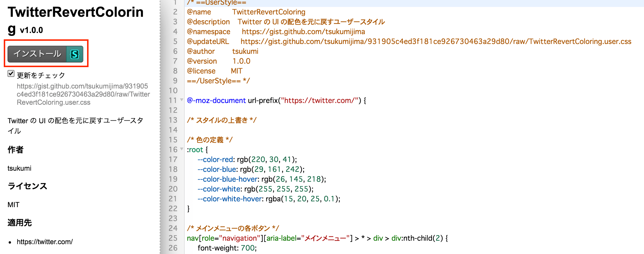Click line number 23 in the gutter
This screenshot has width=644, height=254.
[x=173, y=218]
